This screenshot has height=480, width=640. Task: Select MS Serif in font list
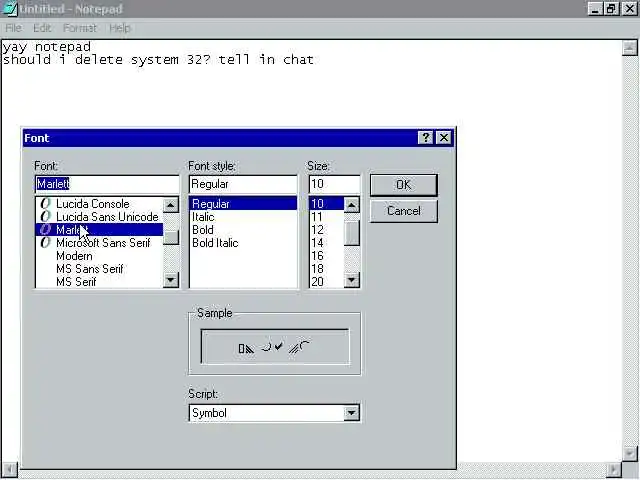tap(99, 282)
